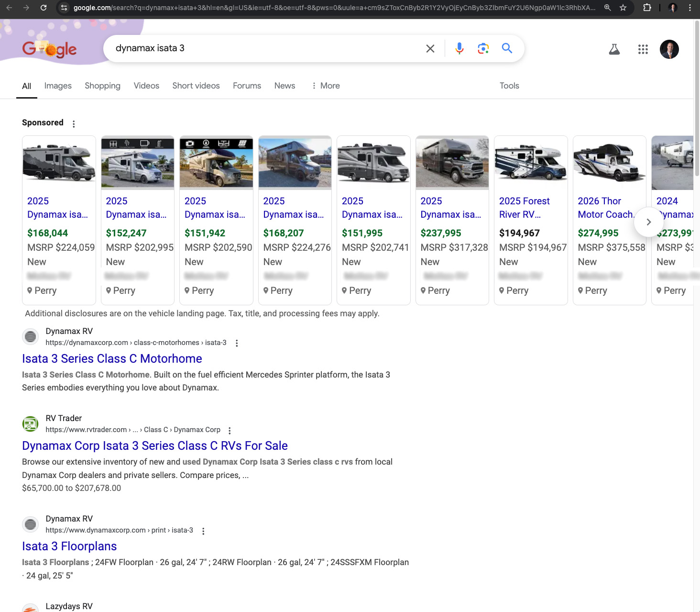Open Search Labs flask icon
700x612 pixels.
pos(614,49)
